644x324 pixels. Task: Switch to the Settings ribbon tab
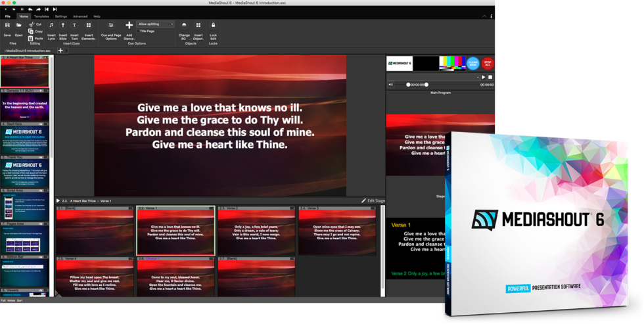(x=60, y=16)
